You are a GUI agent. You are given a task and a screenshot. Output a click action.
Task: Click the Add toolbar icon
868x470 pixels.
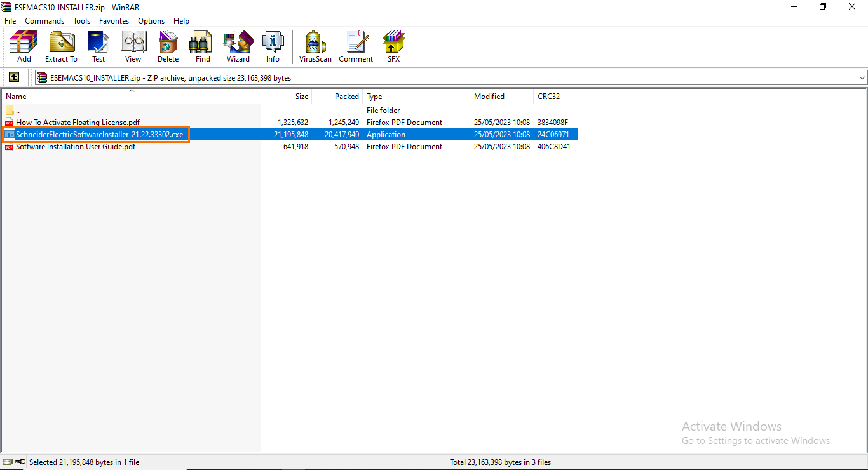click(x=24, y=47)
